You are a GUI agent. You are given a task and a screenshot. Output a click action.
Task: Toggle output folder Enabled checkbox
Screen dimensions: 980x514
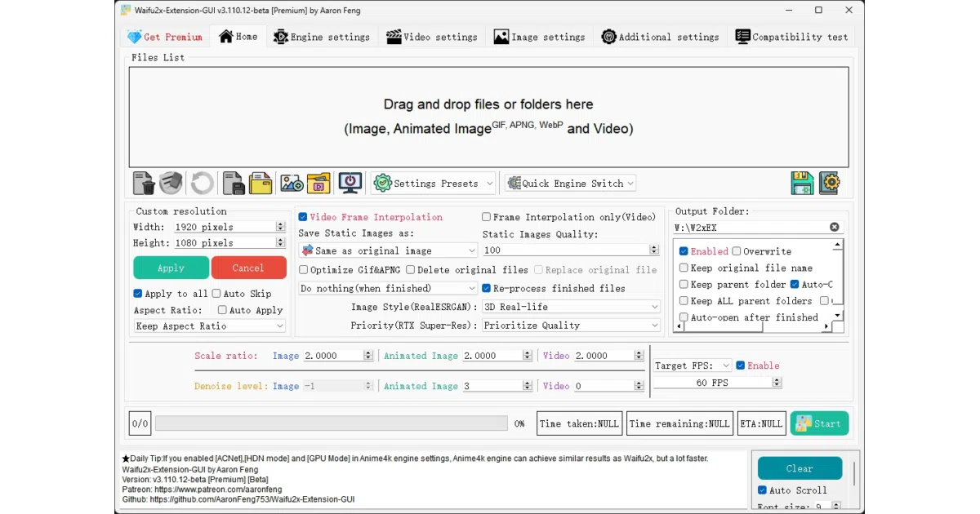click(x=684, y=251)
